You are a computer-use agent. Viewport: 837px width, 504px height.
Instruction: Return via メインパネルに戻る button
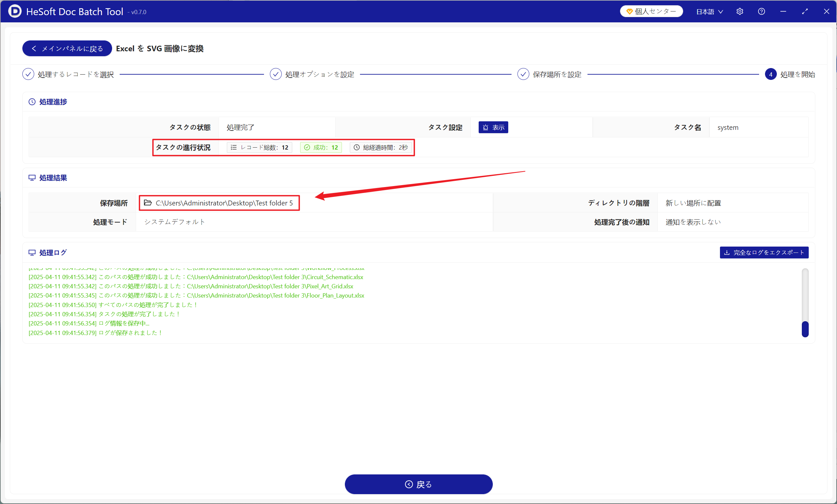(67, 49)
